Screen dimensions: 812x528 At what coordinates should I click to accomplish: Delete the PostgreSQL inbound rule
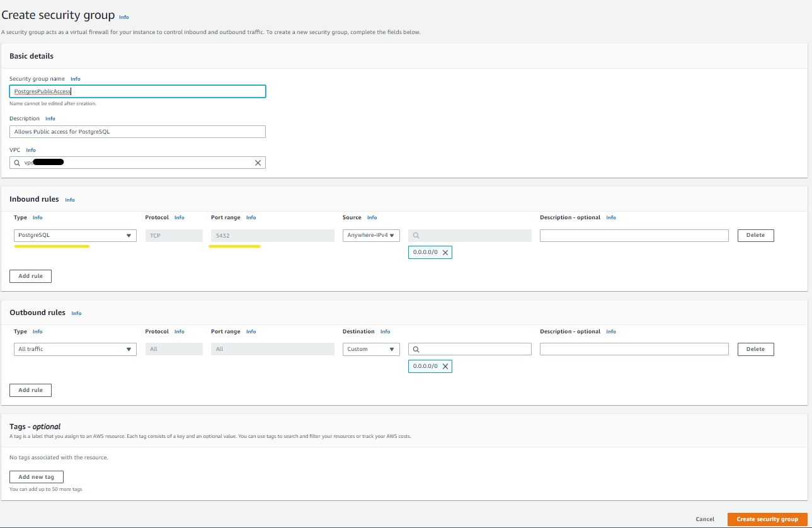click(755, 236)
